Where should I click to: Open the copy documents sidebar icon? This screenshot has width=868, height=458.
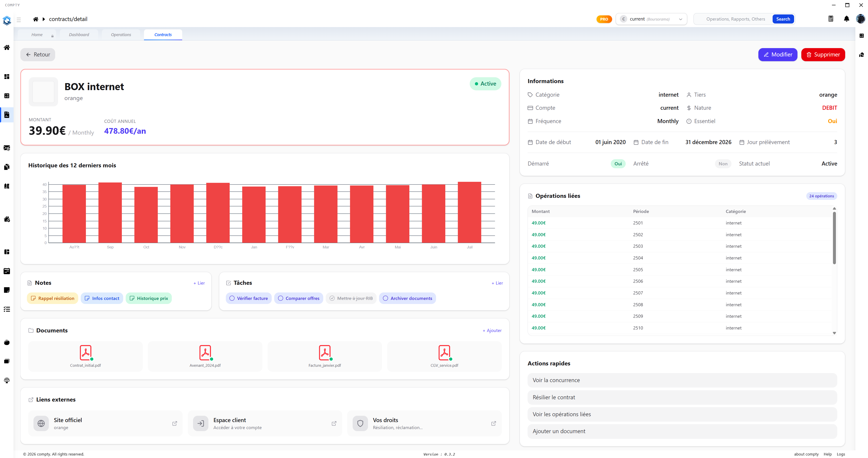point(7,167)
